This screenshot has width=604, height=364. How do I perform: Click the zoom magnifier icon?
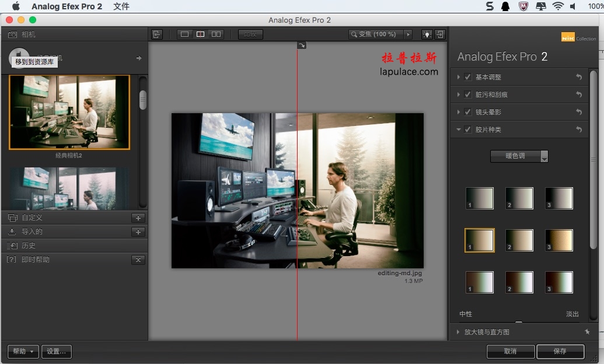(354, 34)
